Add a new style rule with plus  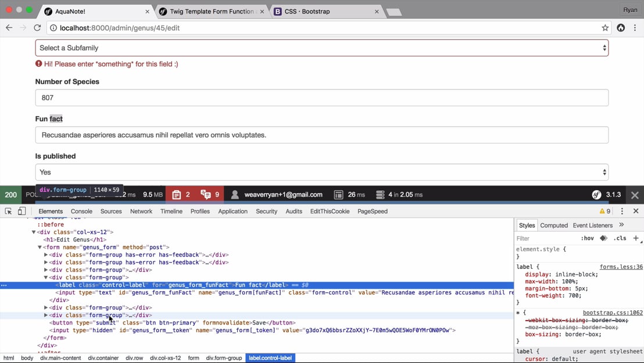pyautogui.click(x=636, y=238)
